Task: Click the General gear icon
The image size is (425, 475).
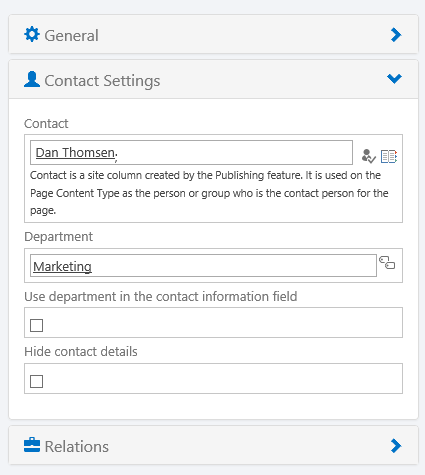Action: pyautogui.click(x=32, y=34)
